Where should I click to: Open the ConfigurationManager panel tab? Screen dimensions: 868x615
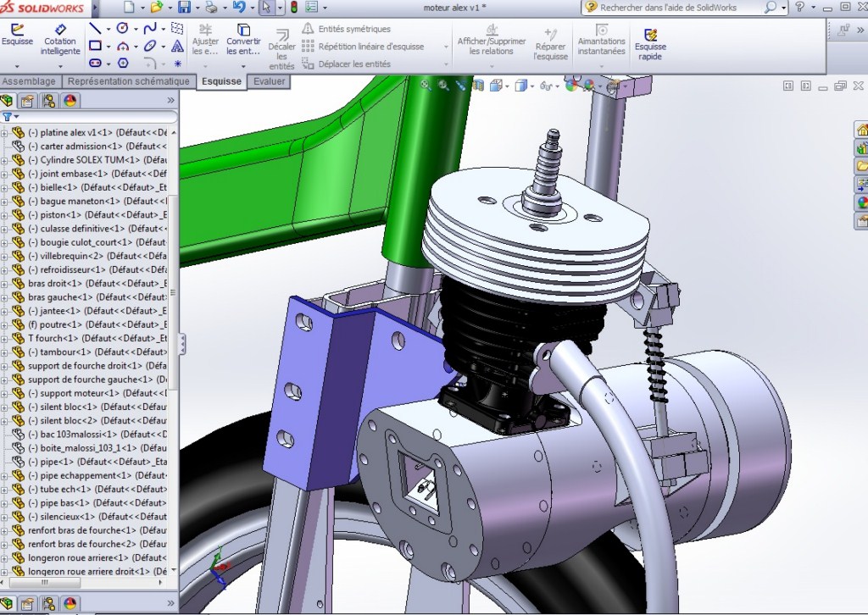(48, 101)
